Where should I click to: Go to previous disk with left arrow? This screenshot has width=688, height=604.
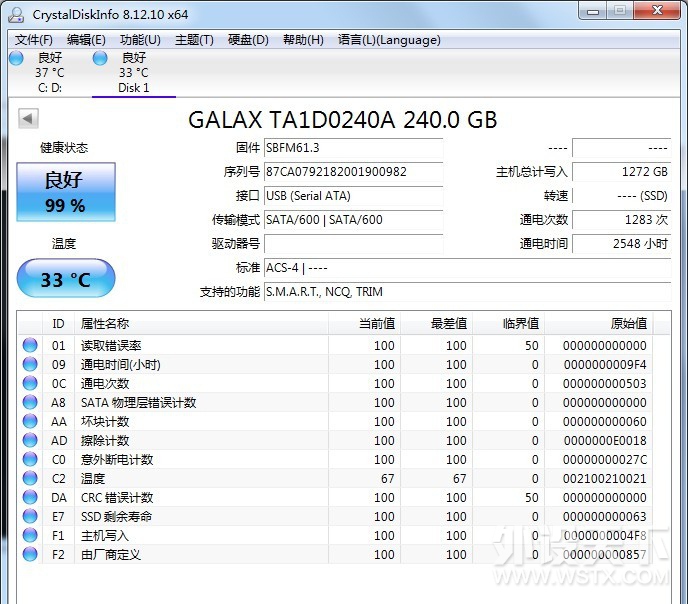point(28,118)
